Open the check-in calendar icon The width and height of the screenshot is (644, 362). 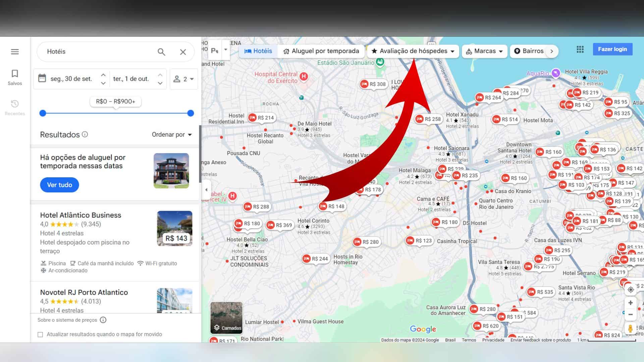pos(42,78)
